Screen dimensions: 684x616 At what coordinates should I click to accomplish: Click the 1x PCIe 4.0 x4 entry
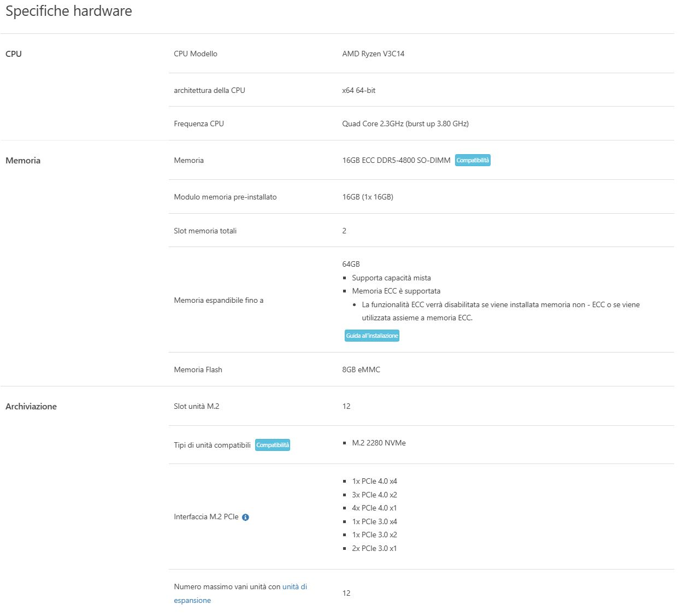point(374,482)
